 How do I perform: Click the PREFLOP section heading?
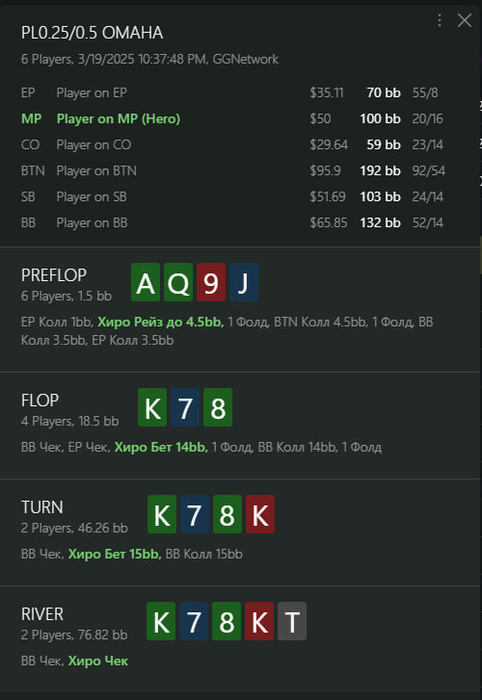pos(54,275)
